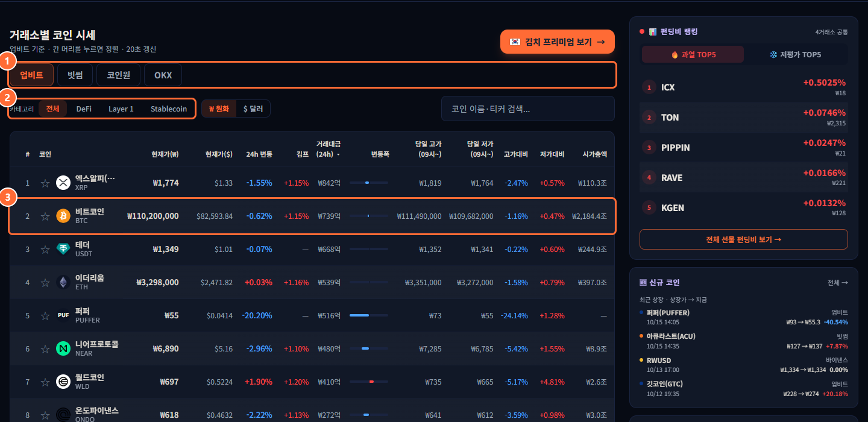Click 전체 선물 펀딩비 보기 button
The image size is (868, 422).
pos(744,239)
